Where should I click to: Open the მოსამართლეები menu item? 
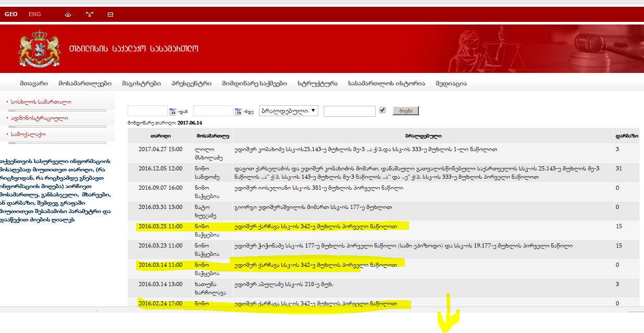(85, 83)
